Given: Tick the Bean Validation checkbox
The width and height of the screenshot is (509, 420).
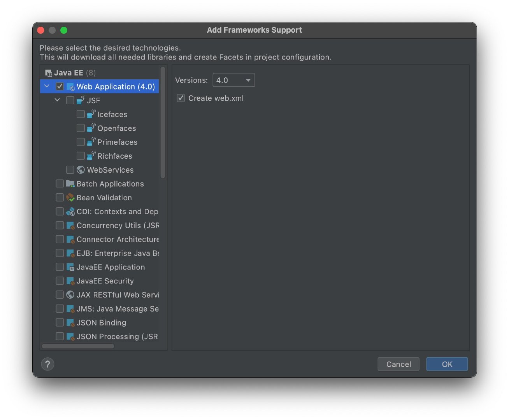Looking at the screenshot, I should click(x=60, y=198).
